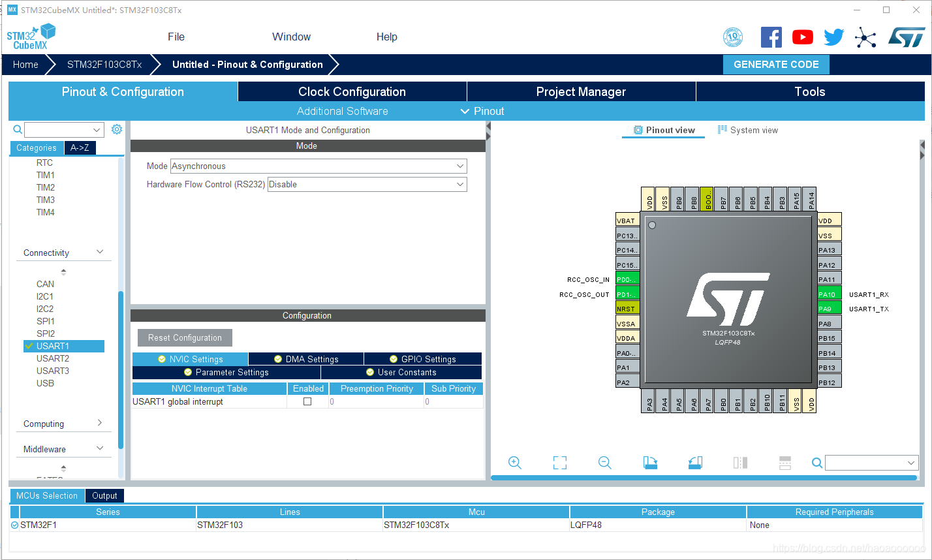This screenshot has height=560, width=932.
Task: Open the Help menu
Action: (x=387, y=37)
